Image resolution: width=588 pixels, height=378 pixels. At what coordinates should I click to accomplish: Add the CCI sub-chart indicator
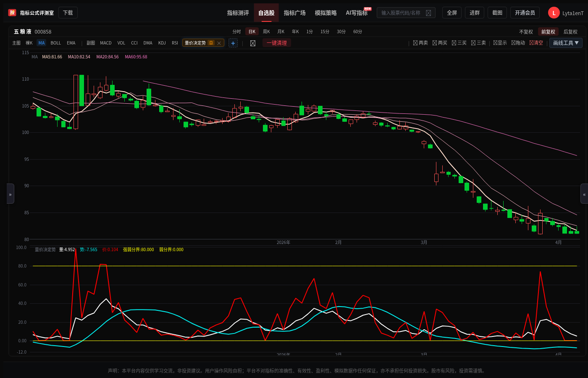[134, 43]
